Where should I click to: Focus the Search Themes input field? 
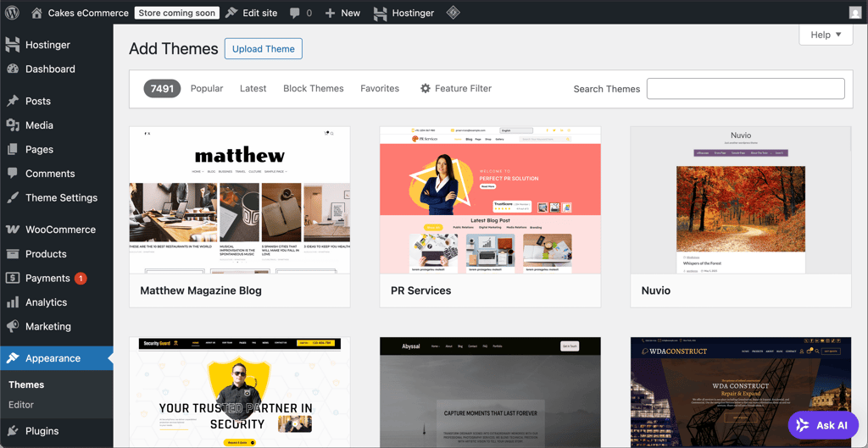point(746,88)
